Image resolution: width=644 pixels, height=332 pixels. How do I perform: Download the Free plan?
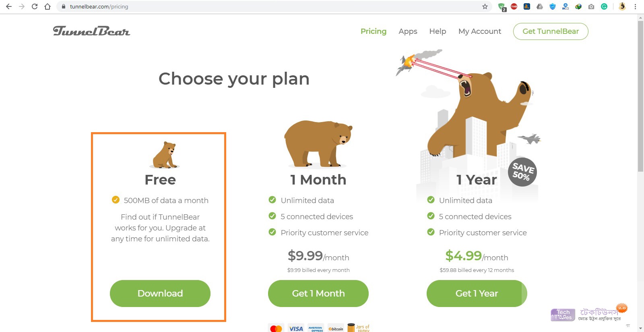[x=160, y=293]
